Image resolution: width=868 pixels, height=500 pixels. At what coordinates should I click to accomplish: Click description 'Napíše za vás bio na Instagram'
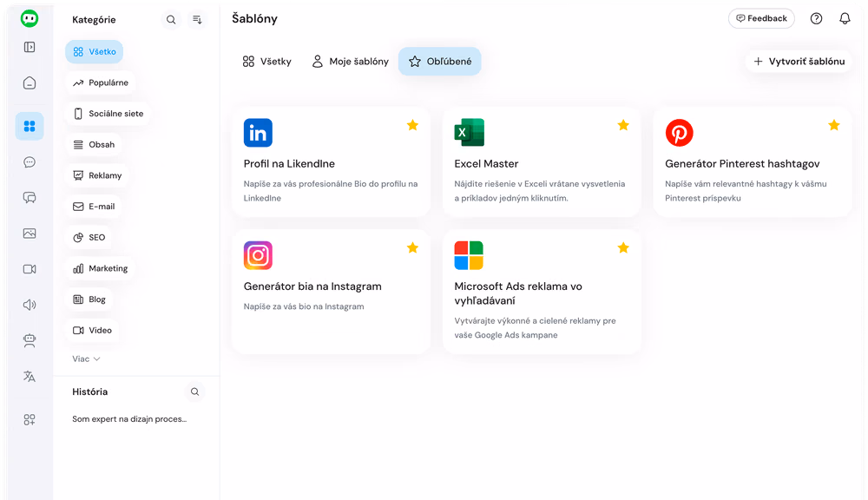point(304,306)
